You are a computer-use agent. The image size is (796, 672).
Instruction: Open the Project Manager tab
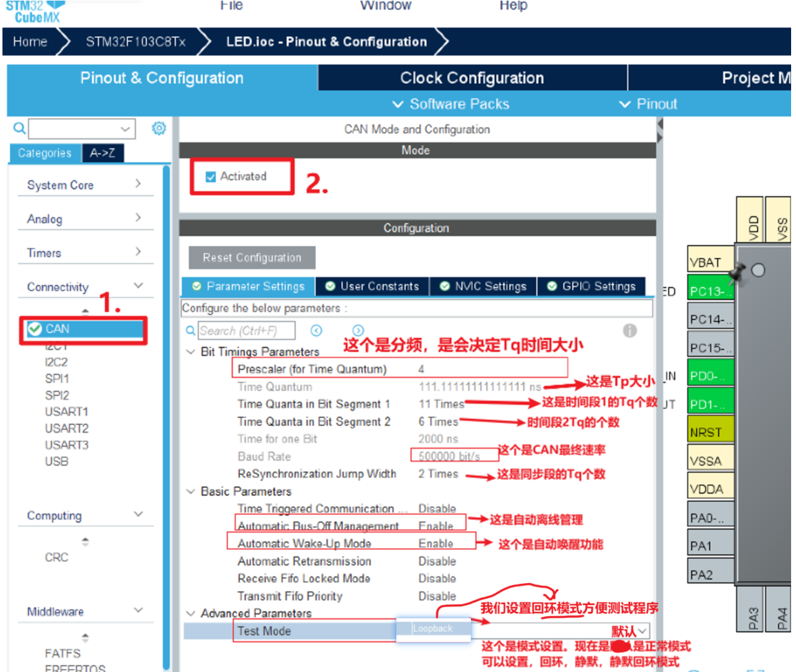[710, 78]
